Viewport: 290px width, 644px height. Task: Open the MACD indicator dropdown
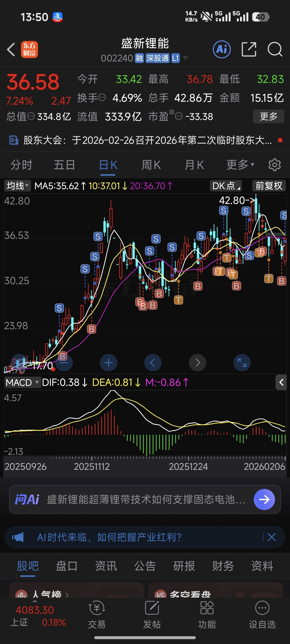click(22, 382)
